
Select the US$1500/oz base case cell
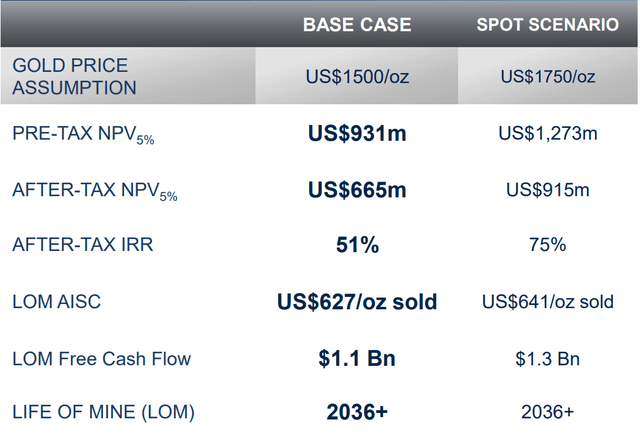click(356, 76)
